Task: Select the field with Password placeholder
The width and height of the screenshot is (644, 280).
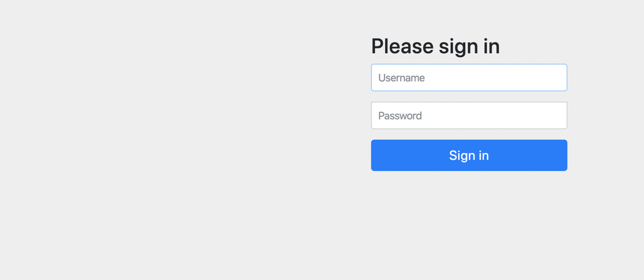Action: click(469, 115)
